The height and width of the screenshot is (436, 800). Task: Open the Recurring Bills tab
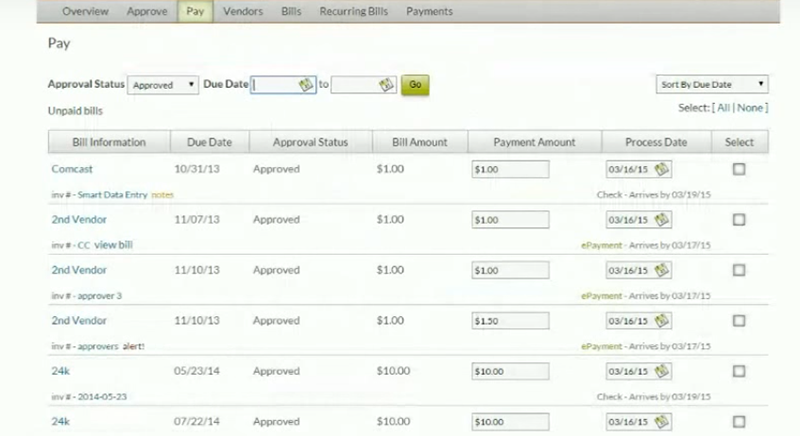tap(356, 12)
